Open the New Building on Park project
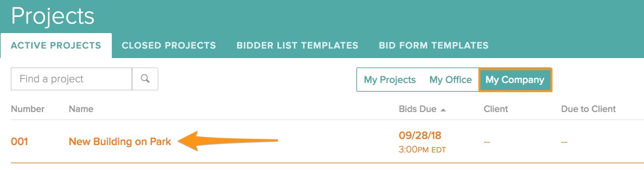This screenshot has height=170, width=644. tap(120, 141)
